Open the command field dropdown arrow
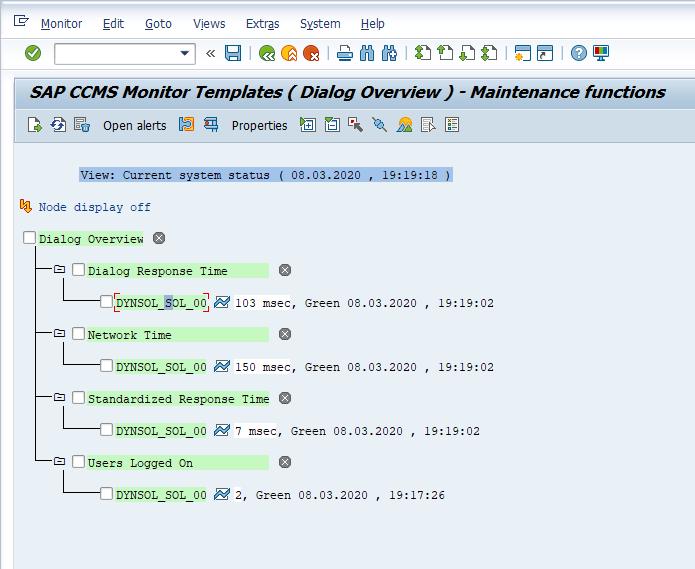Viewport: 695px width, 569px height. [184, 54]
